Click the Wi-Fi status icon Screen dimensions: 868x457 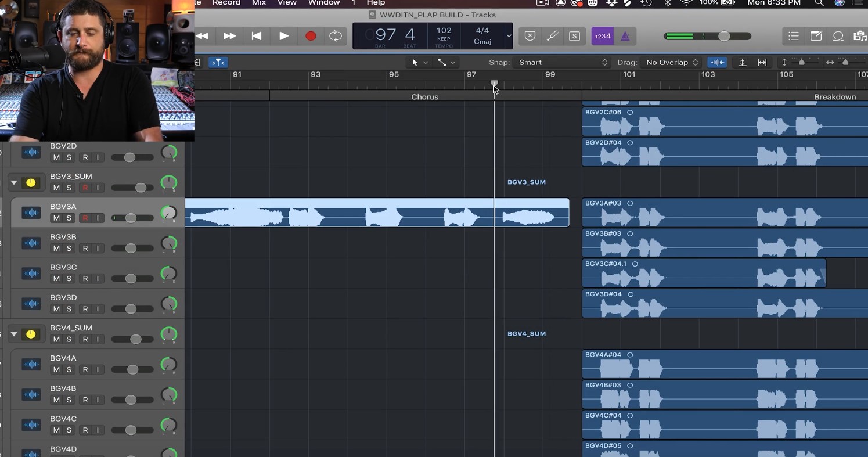[686, 3]
